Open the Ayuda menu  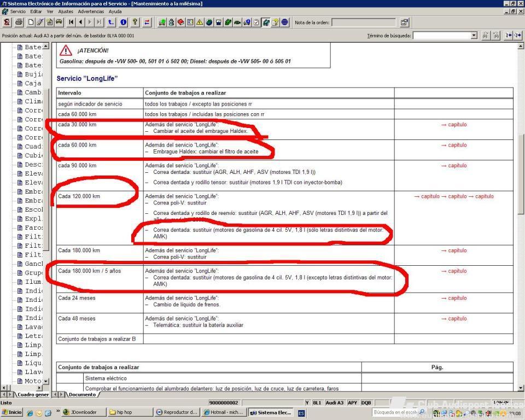click(115, 11)
